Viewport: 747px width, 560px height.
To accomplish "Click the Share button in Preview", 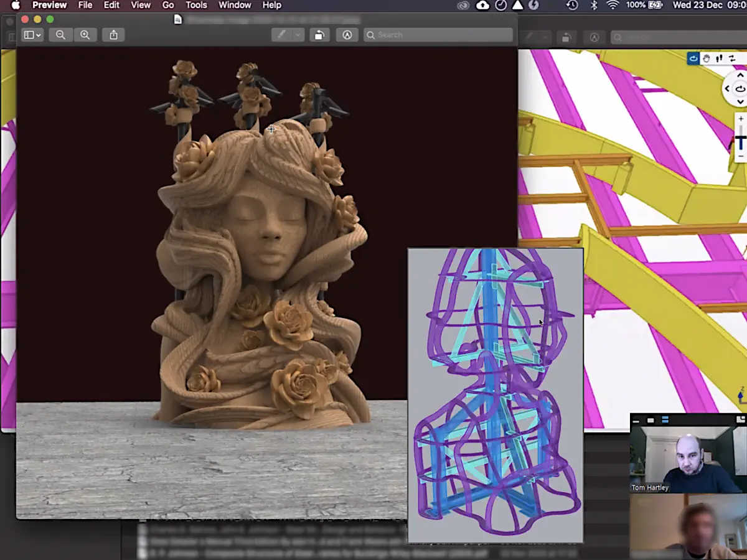I will click(113, 35).
